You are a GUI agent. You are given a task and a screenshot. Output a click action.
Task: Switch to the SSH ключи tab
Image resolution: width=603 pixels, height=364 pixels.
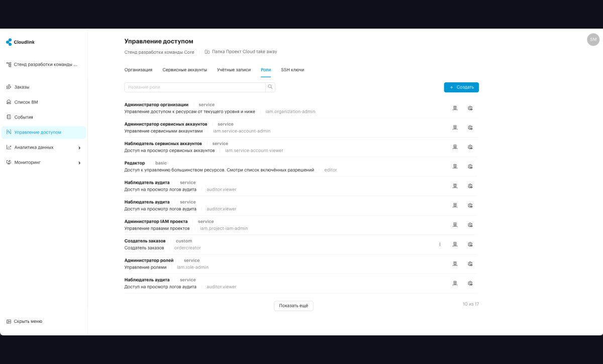point(292,70)
